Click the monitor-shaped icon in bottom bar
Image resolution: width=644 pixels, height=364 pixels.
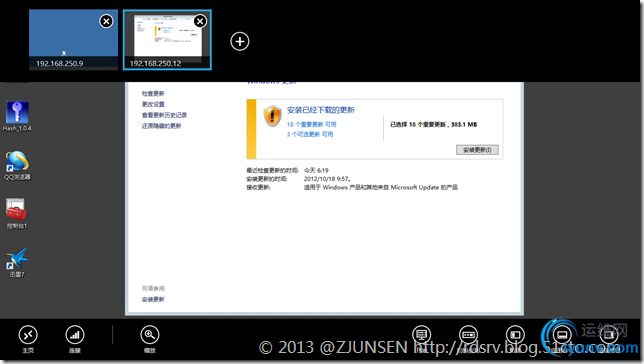coord(422,335)
